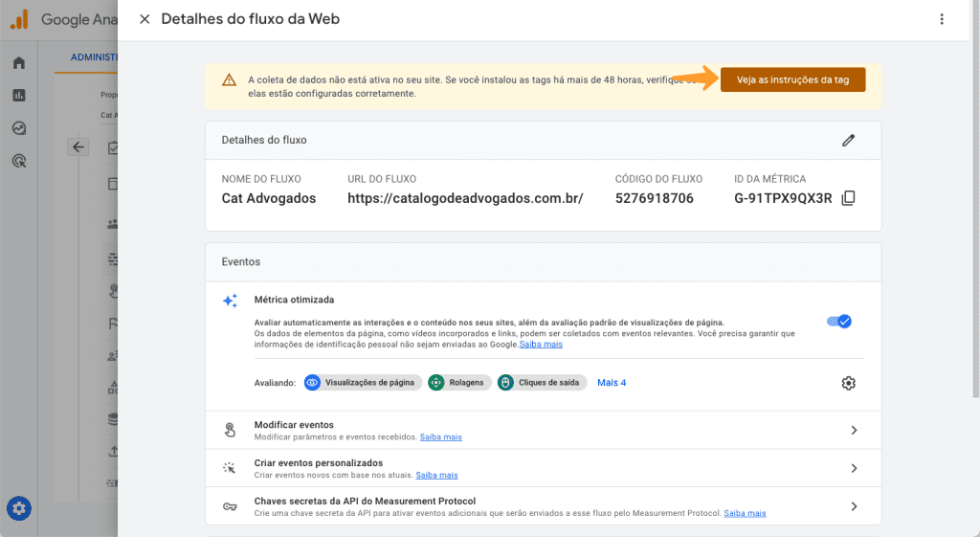The width and height of the screenshot is (980, 537).
Task: Edit stream details with pencil icon
Action: (848, 140)
